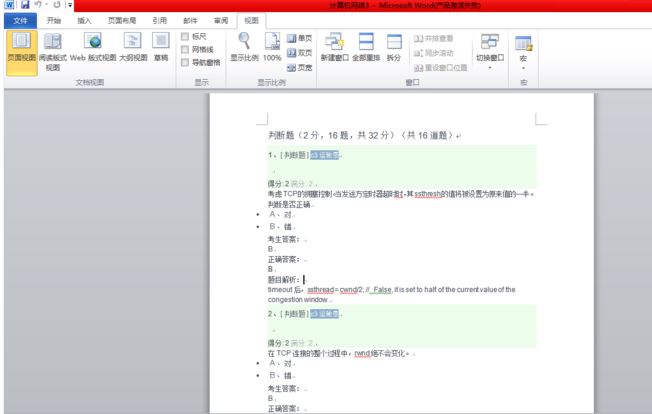Screen dimensions: 652x414
Task: Set zoom to 100%
Action: (x=272, y=47)
